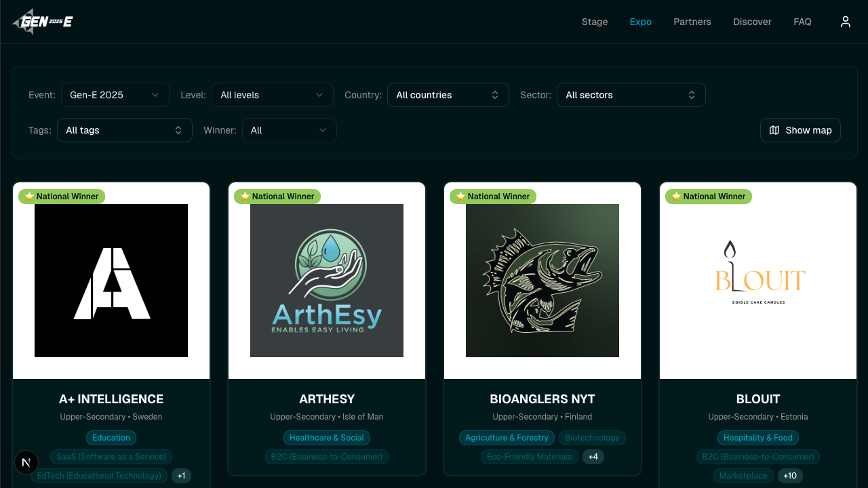The image size is (868, 488).
Task: Open the Winner filter dropdown
Action: pyautogui.click(x=290, y=130)
